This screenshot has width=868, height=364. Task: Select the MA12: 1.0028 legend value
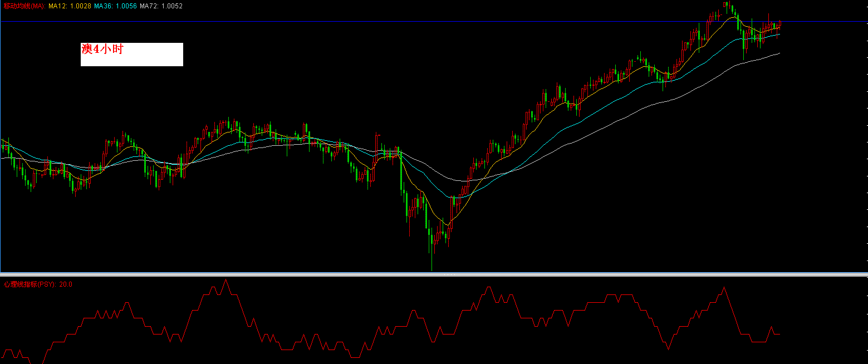tap(70, 6)
